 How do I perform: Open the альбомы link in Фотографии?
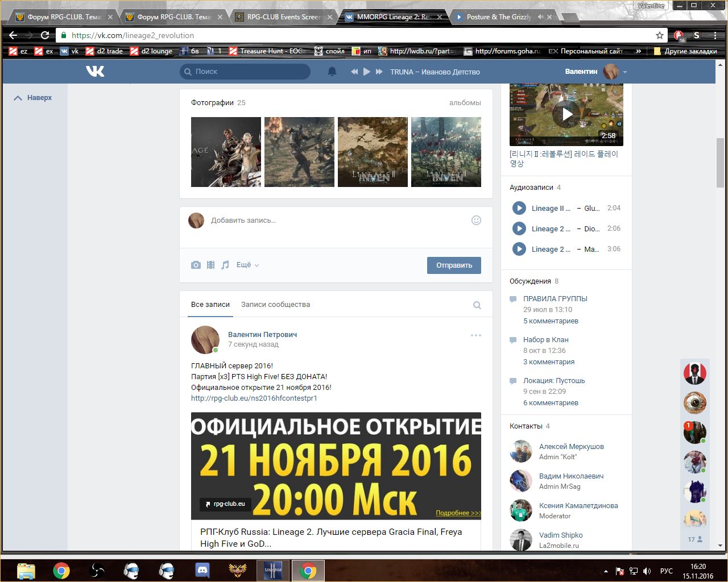pos(465,103)
